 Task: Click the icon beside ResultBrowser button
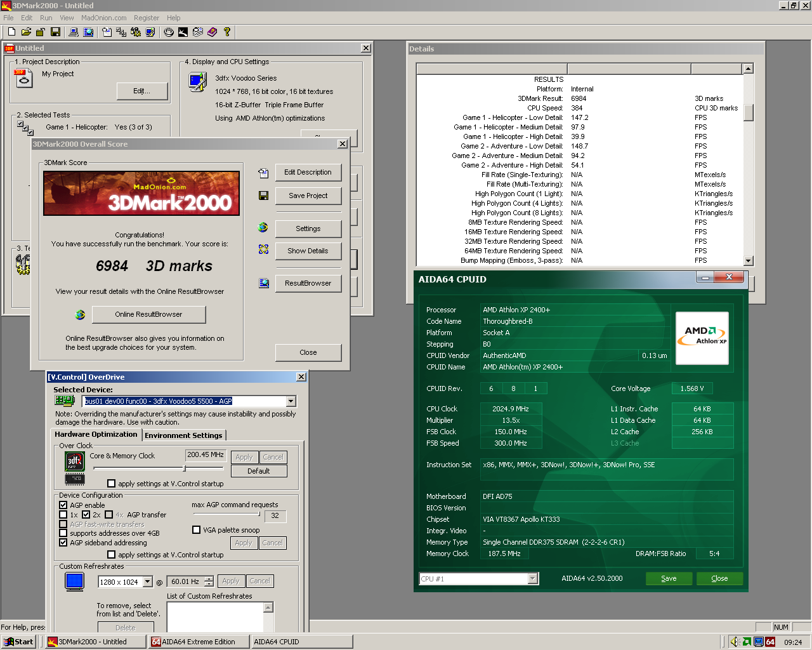(264, 283)
